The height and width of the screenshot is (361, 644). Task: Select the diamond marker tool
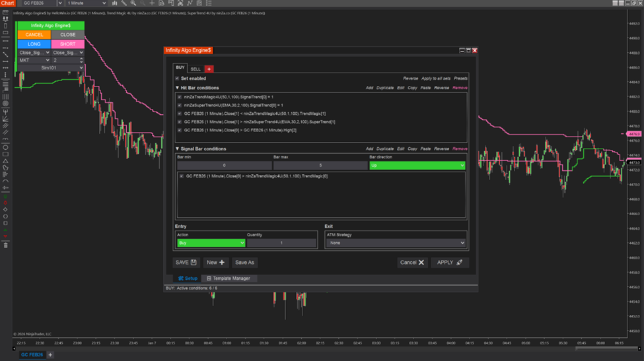5,209
